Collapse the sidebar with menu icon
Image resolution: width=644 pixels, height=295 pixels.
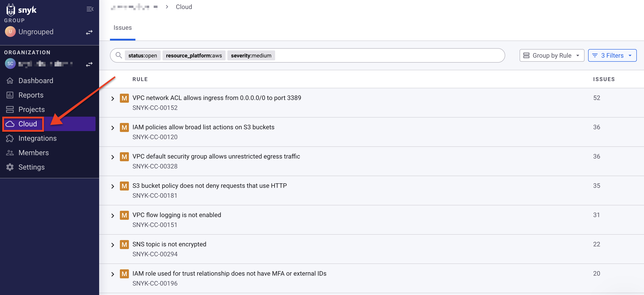[x=90, y=9]
